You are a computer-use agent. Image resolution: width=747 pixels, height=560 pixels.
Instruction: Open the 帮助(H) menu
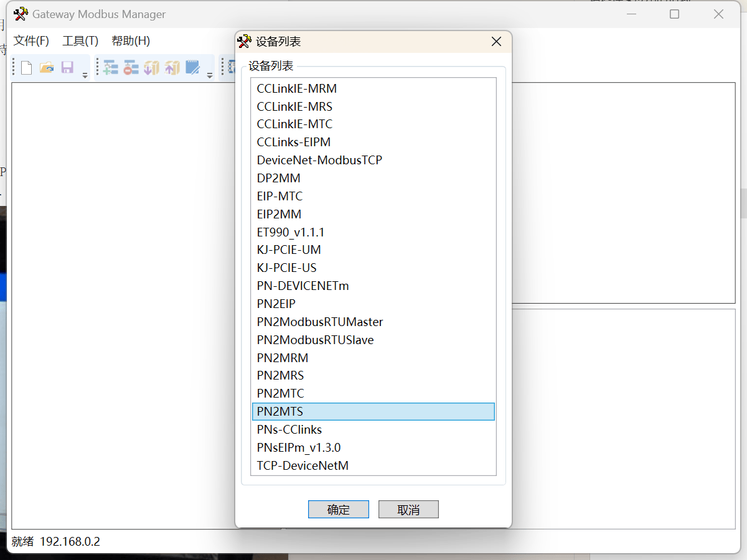pos(131,41)
